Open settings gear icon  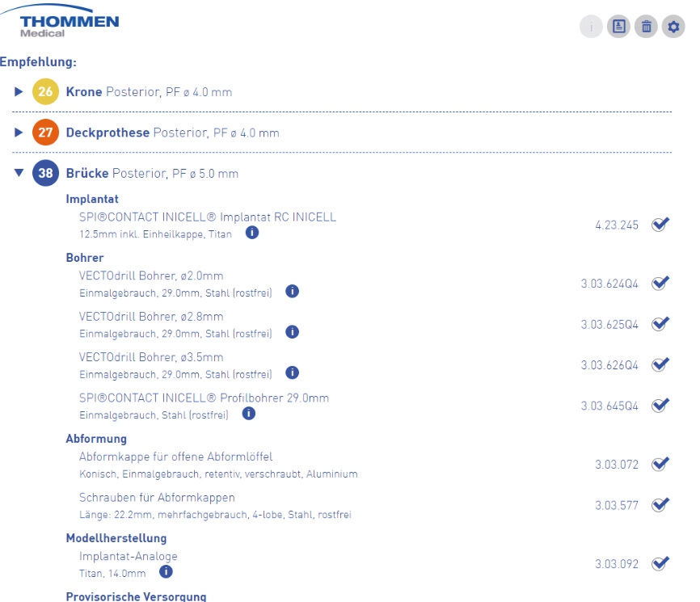pyautogui.click(x=673, y=27)
